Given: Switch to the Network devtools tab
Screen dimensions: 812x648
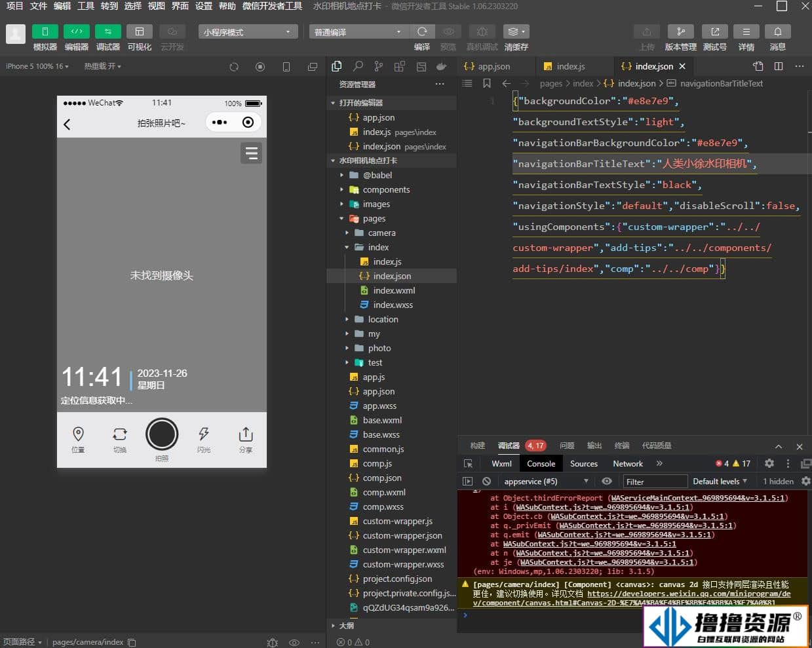Looking at the screenshot, I should point(628,463).
